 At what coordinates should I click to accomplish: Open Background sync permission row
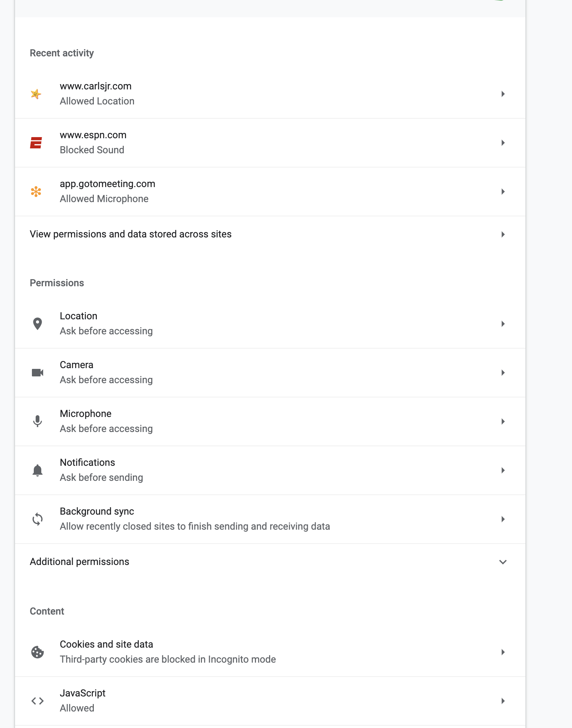270,519
